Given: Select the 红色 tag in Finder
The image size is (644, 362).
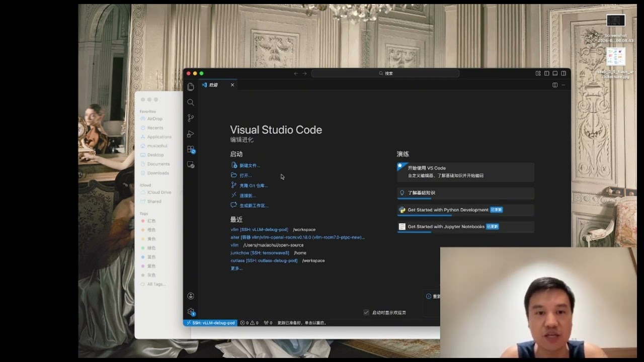Looking at the screenshot, I should (x=151, y=221).
